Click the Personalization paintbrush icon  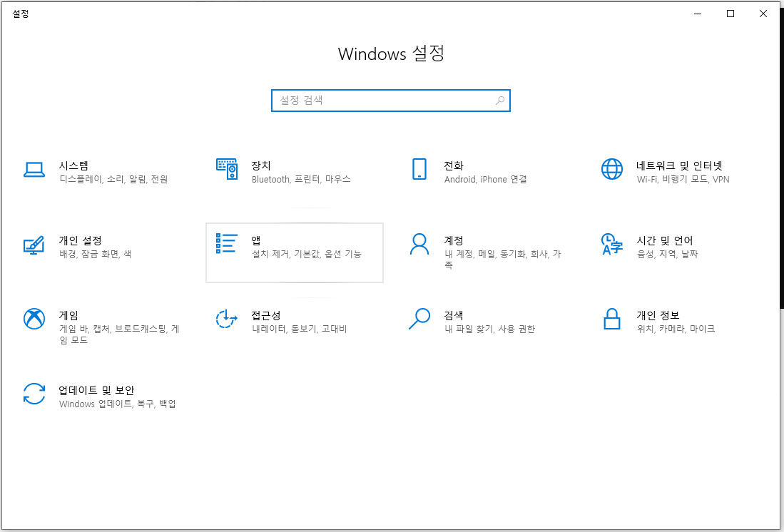(34, 245)
